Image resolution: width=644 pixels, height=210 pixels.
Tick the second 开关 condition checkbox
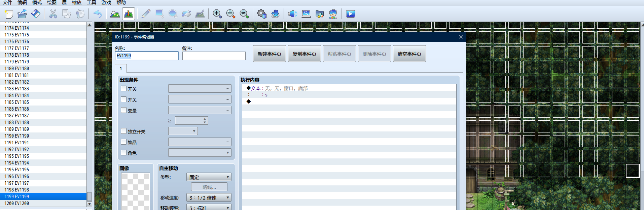tap(124, 99)
